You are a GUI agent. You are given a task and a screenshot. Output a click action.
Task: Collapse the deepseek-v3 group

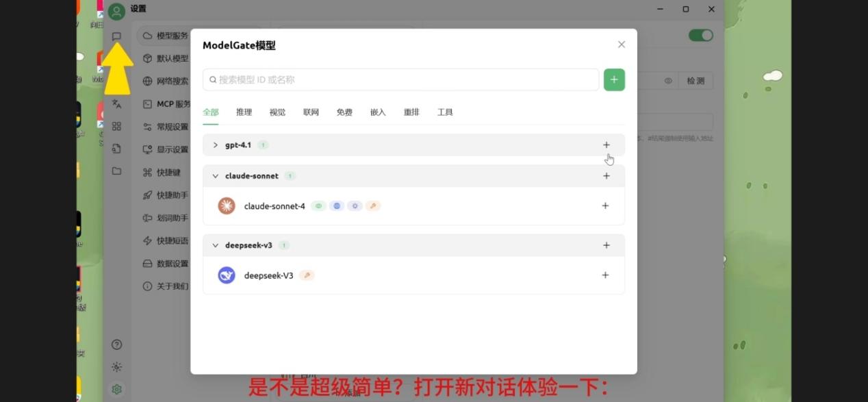click(x=215, y=245)
